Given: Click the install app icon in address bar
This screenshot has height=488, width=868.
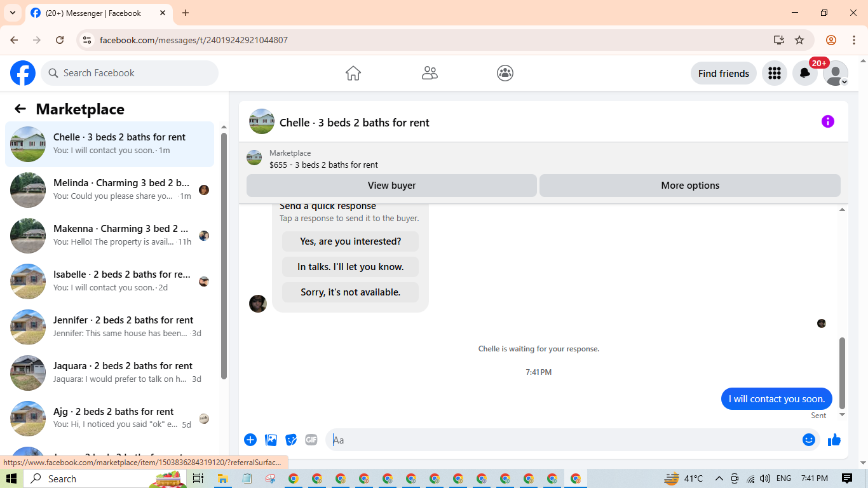Looking at the screenshot, I should [779, 40].
